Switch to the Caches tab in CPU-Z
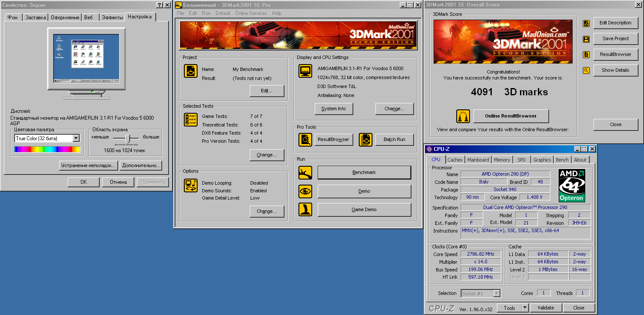 coord(455,160)
